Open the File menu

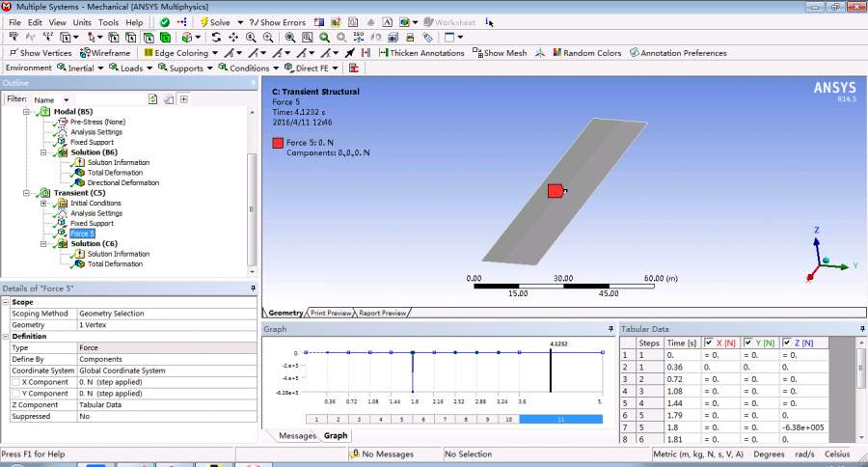[x=14, y=22]
